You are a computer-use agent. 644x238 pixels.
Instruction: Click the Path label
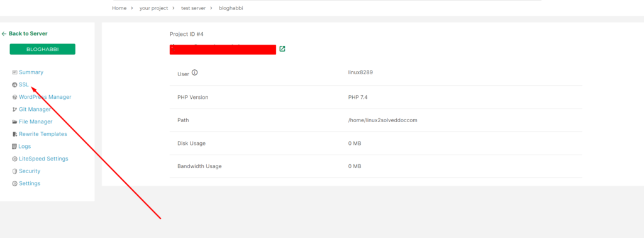tap(183, 120)
